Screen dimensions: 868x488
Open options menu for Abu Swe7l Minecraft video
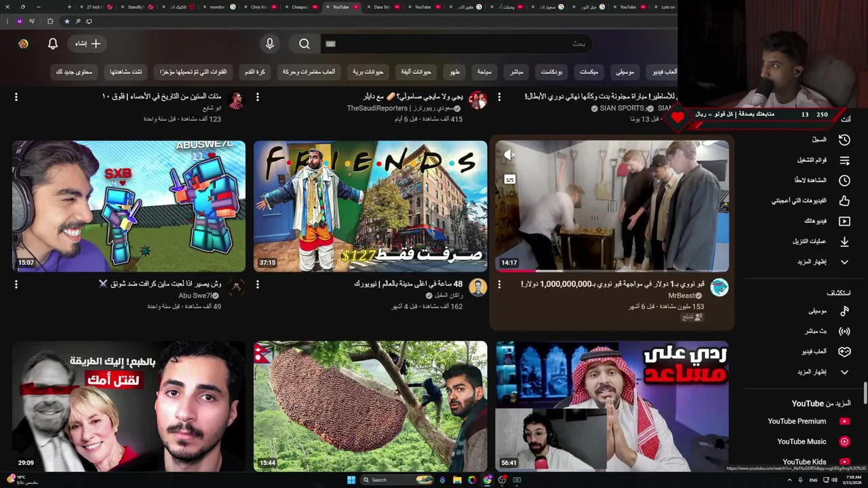(16, 285)
